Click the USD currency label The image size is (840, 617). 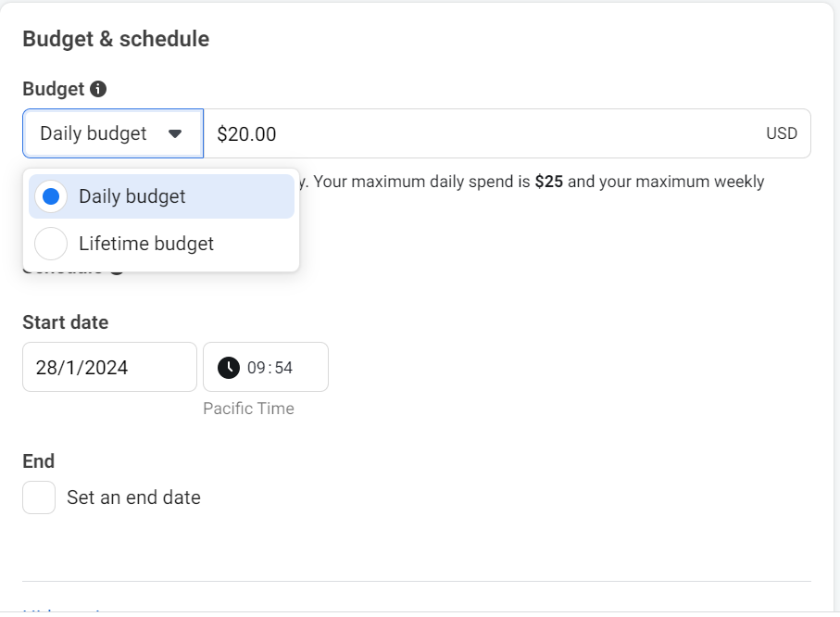click(781, 134)
